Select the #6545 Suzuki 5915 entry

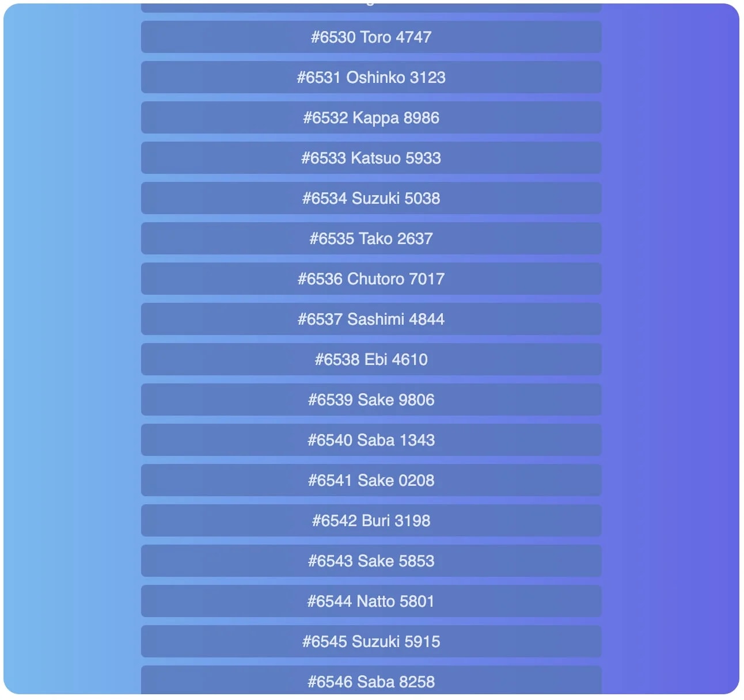click(371, 641)
